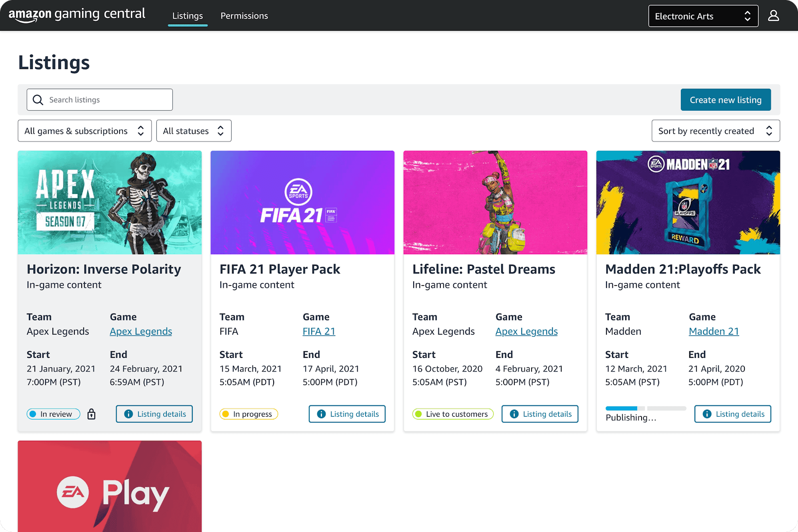Expand the All statuses filter
The width and height of the screenshot is (798, 532).
[x=194, y=131]
